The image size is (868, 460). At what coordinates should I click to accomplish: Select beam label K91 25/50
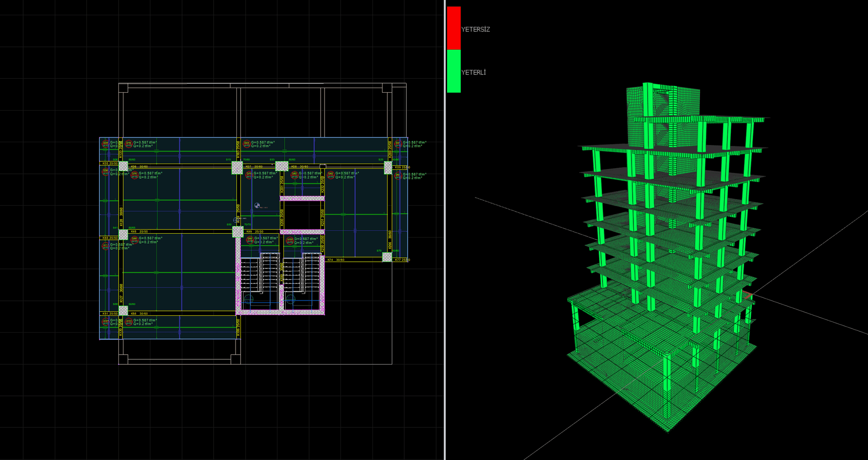click(110, 314)
